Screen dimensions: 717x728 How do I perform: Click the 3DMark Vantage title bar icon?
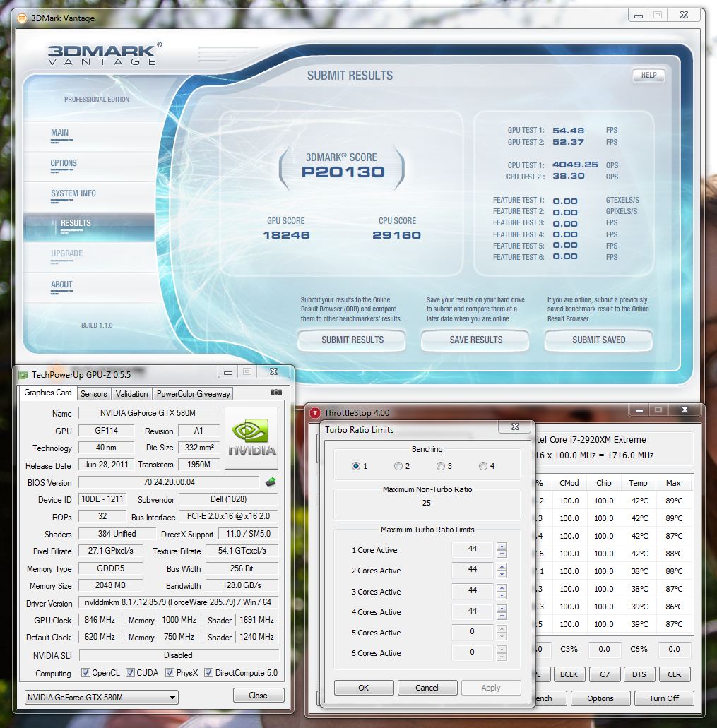coord(21,18)
